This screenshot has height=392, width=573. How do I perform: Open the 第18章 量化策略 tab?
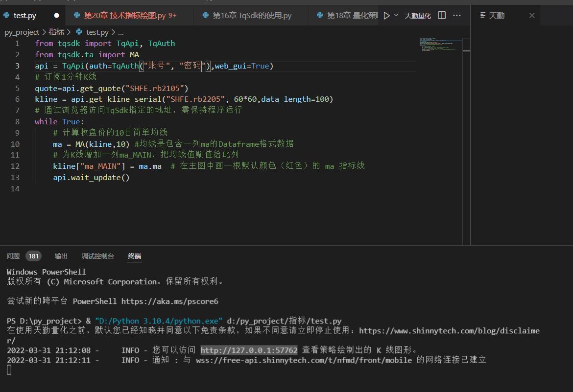tap(343, 15)
